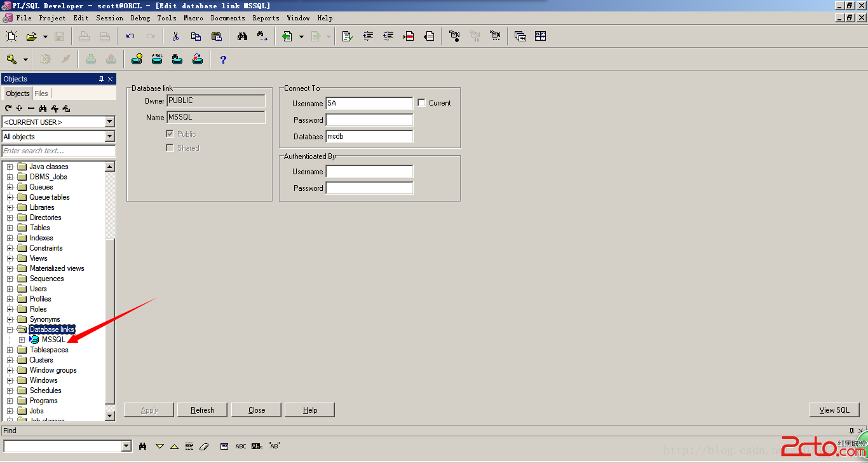The height and width of the screenshot is (463, 868).
Task: Click the Close button below the form
Action: click(x=257, y=410)
